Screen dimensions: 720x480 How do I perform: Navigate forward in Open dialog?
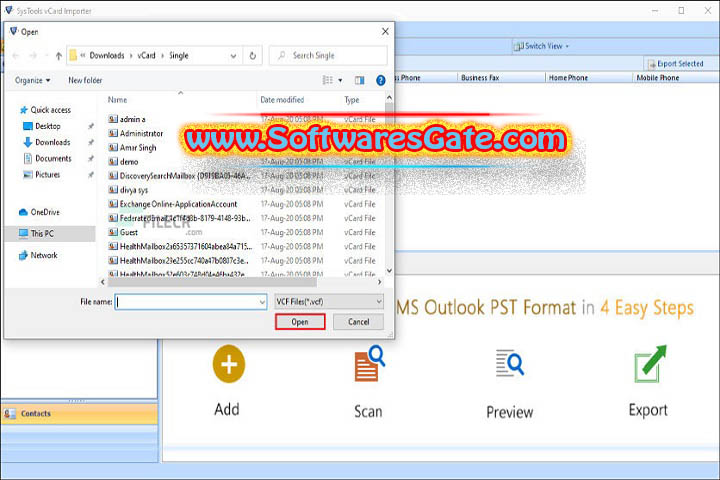33,56
